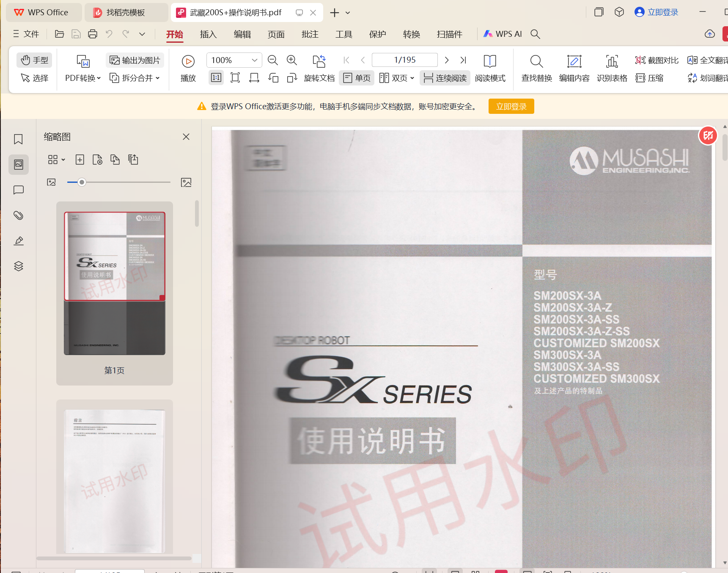
Task: Open the attachments paperclip panel
Action: click(18, 215)
